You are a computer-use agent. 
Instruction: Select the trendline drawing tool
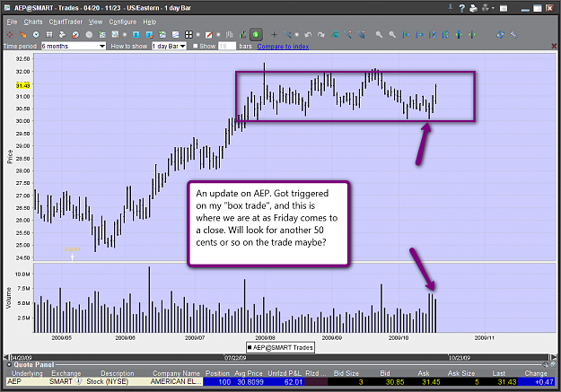(287, 35)
